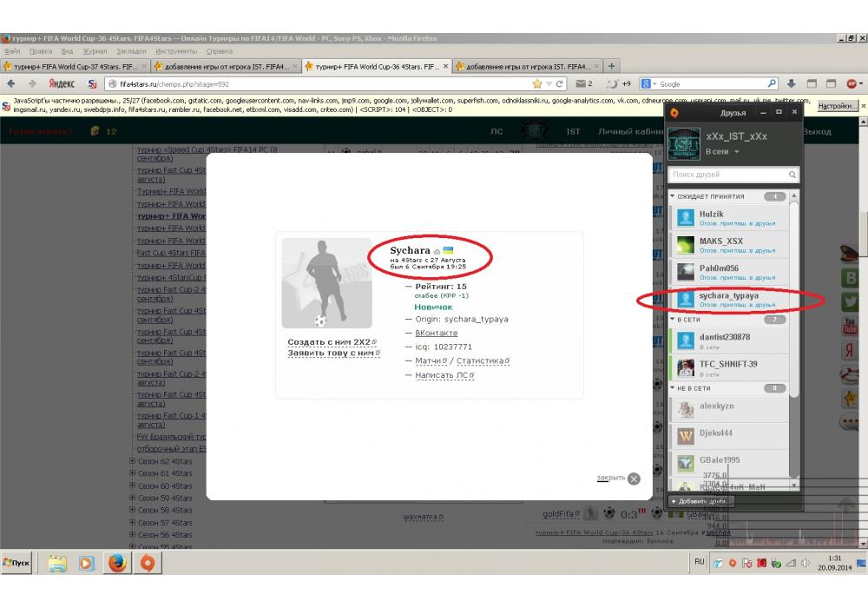Collapse the 'Не в сети' friends group
This screenshot has height=608, width=868.
(673, 388)
